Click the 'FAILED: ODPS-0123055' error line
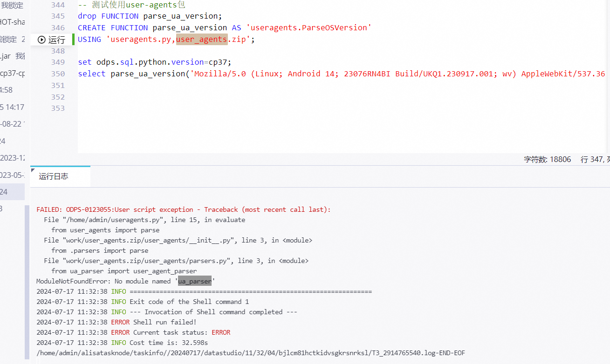The height and width of the screenshot is (364, 610). click(x=184, y=209)
